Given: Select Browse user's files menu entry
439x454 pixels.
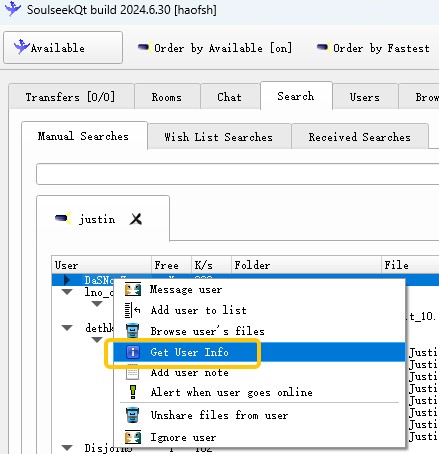Looking at the screenshot, I should click(259, 331).
